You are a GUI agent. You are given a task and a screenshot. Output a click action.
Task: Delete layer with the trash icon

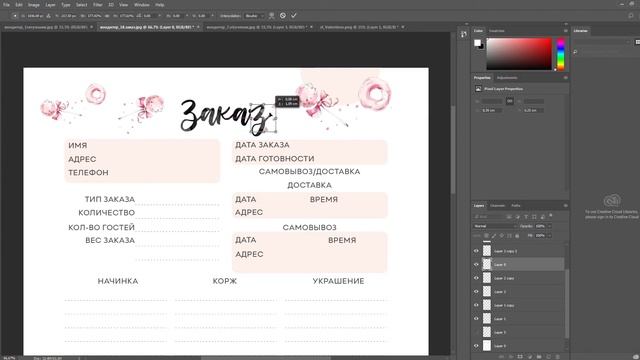[558, 357]
